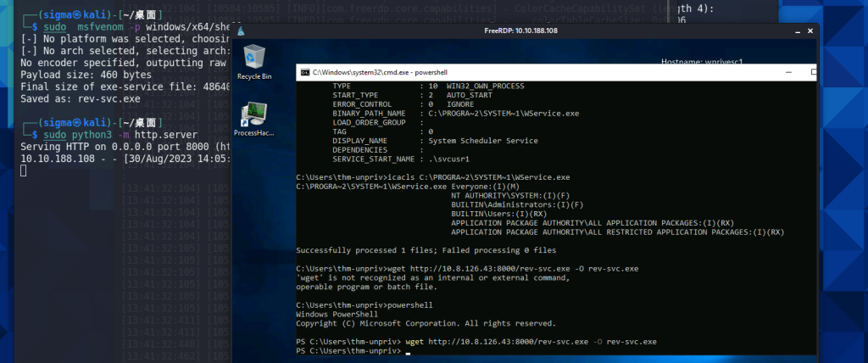Minimize the cmd.exe powershell window
868x363 pixels.
[788, 72]
